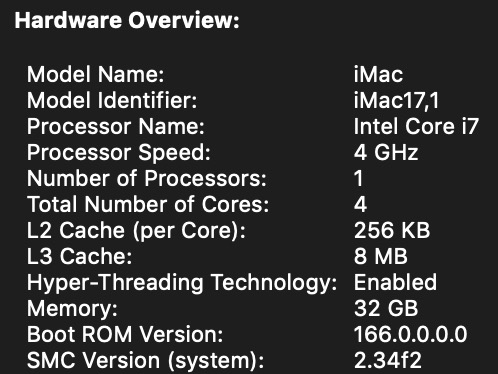Image resolution: width=498 pixels, height=374 pixels.
Task: Click the L2 Cache (per Core) label
Action: coord(136,231)
